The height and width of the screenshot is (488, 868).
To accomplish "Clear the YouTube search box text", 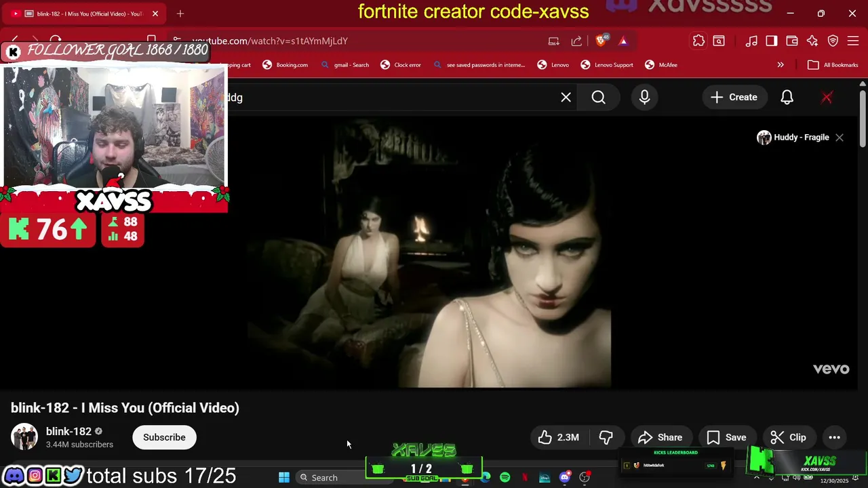I will (566, 97).
